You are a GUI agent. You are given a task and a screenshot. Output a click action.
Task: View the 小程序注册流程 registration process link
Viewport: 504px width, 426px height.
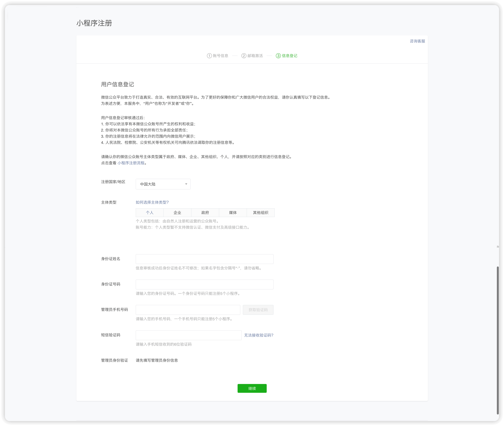pos(131,163)
